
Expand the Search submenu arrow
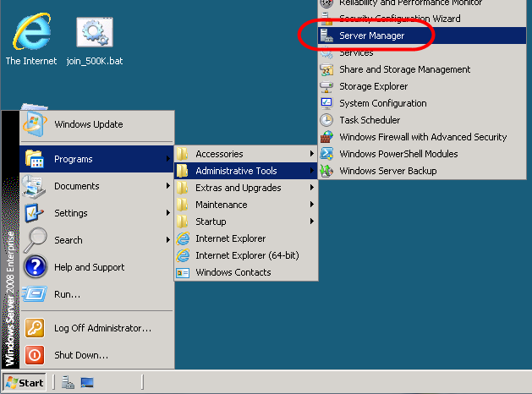pos(167,240)
